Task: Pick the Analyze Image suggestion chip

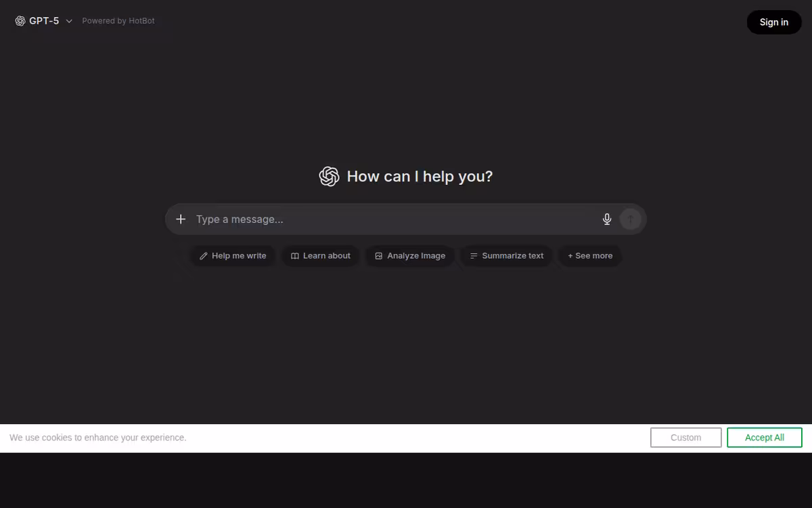Action: [x=410, y=256]
